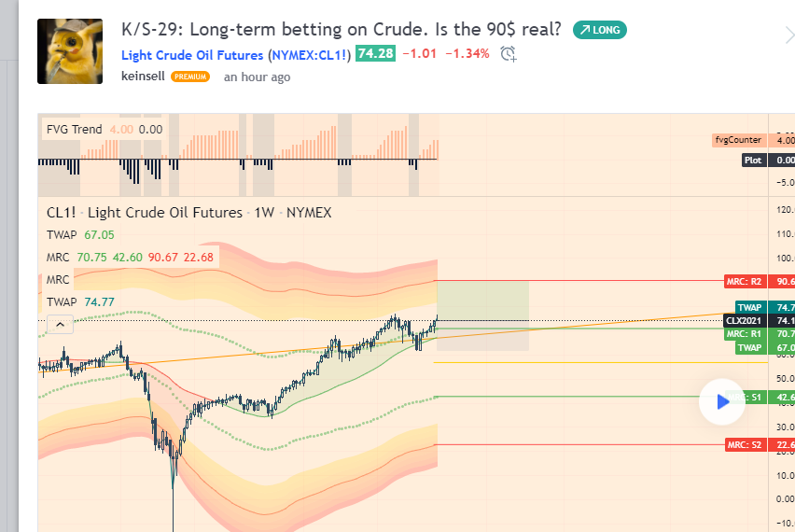This screenshot has width=795, height=532.
Task: Open keinsell author profile
Action: (143, 77)
